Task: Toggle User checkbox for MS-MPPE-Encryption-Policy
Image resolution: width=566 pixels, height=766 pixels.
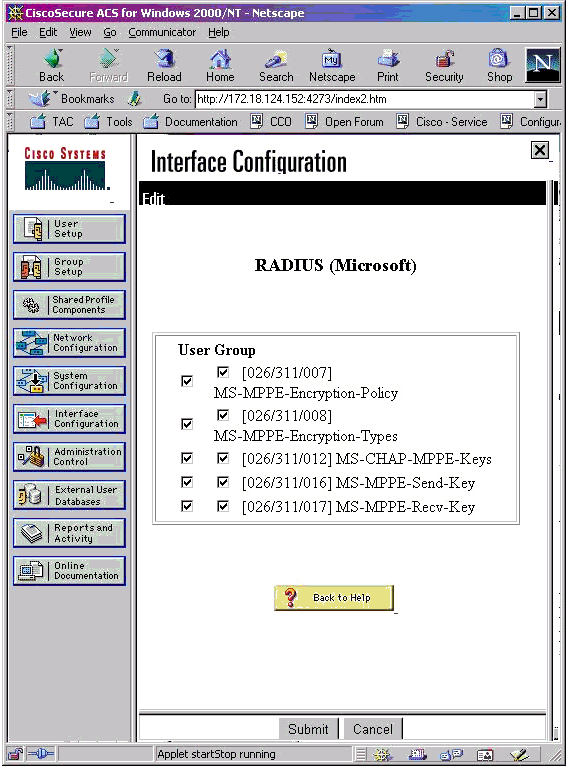Action: (x=187, y=381)
